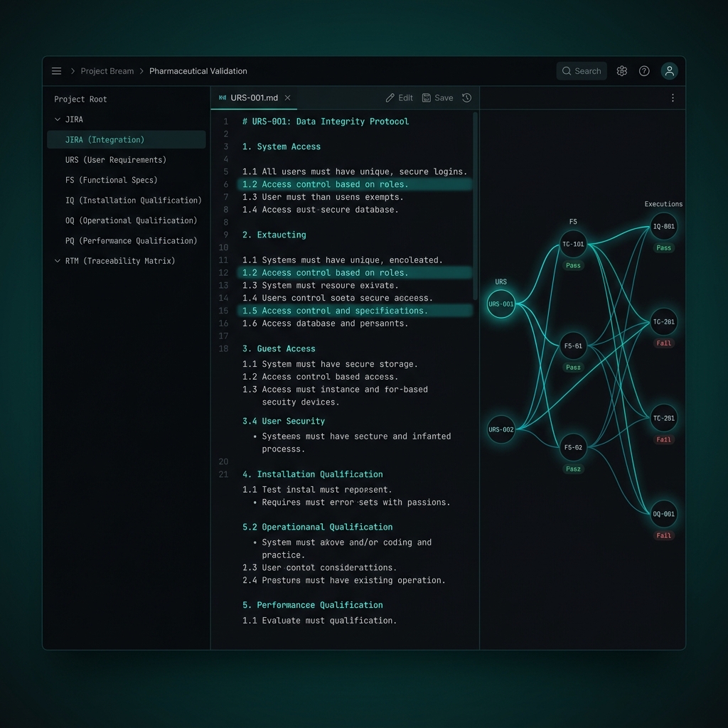728x728 pixels.
Task: Open the graph panel's three-dot menu
Action: click(x=673, y=98)
